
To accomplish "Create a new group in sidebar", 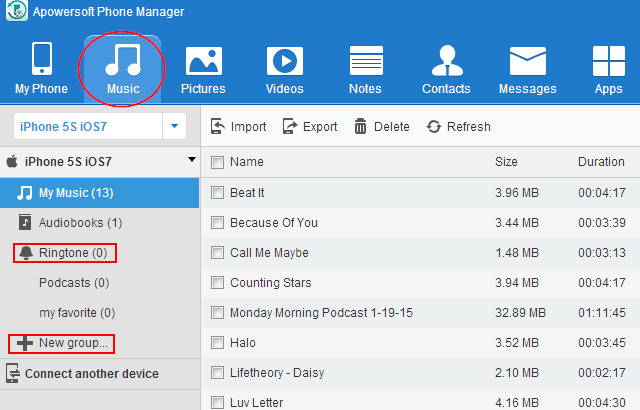I will point(62,344).
